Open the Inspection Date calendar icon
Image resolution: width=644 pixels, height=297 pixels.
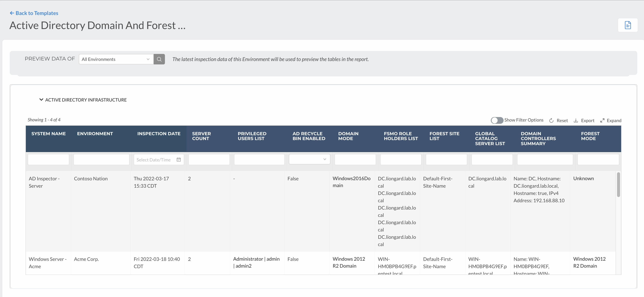(178, 160)
